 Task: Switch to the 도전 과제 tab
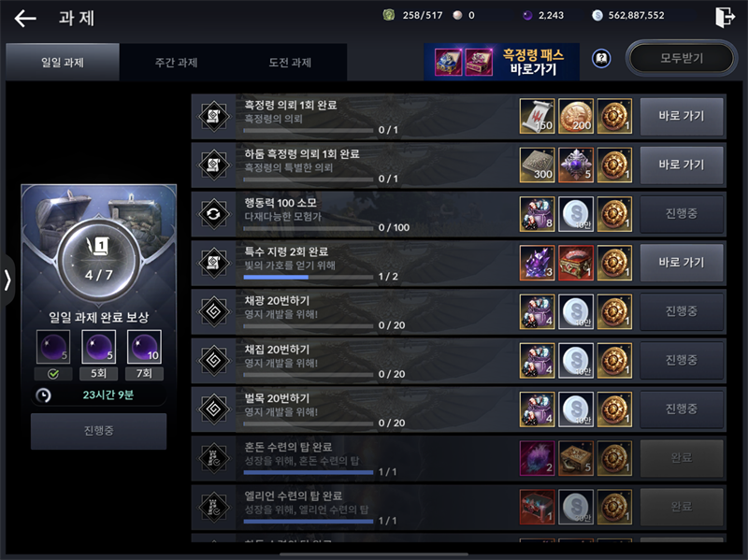coord(290,63)
